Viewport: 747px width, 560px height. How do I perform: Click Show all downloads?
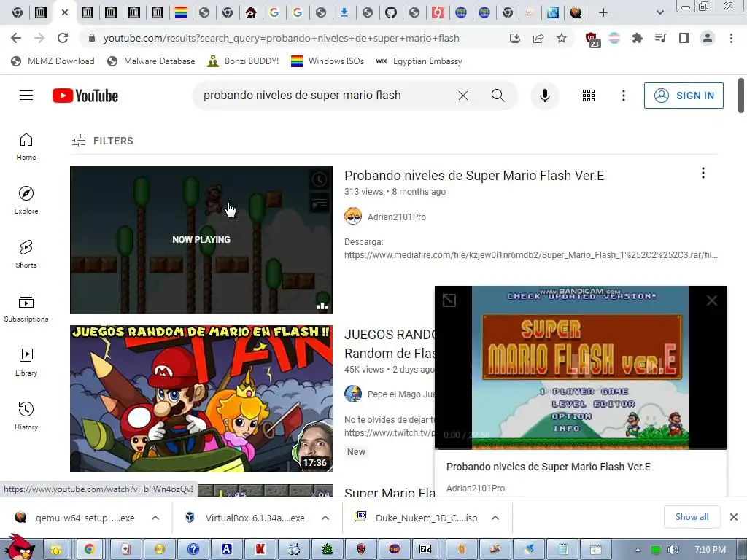[692, 517]
